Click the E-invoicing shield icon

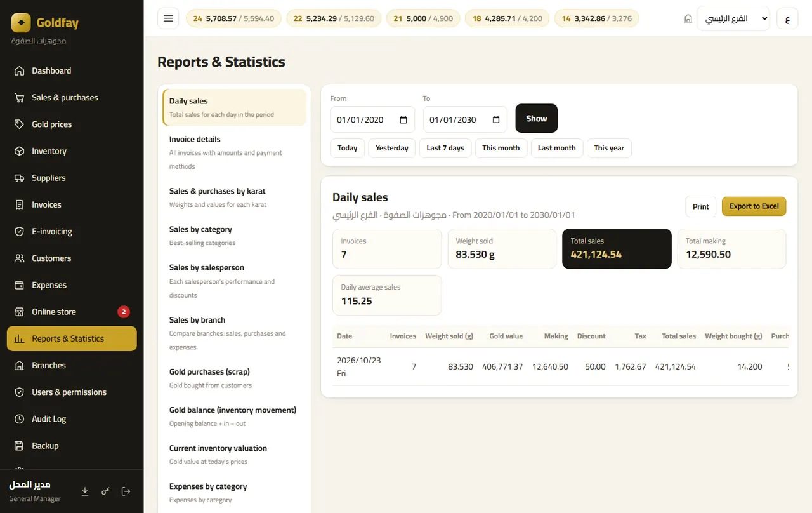coord(20,231)
